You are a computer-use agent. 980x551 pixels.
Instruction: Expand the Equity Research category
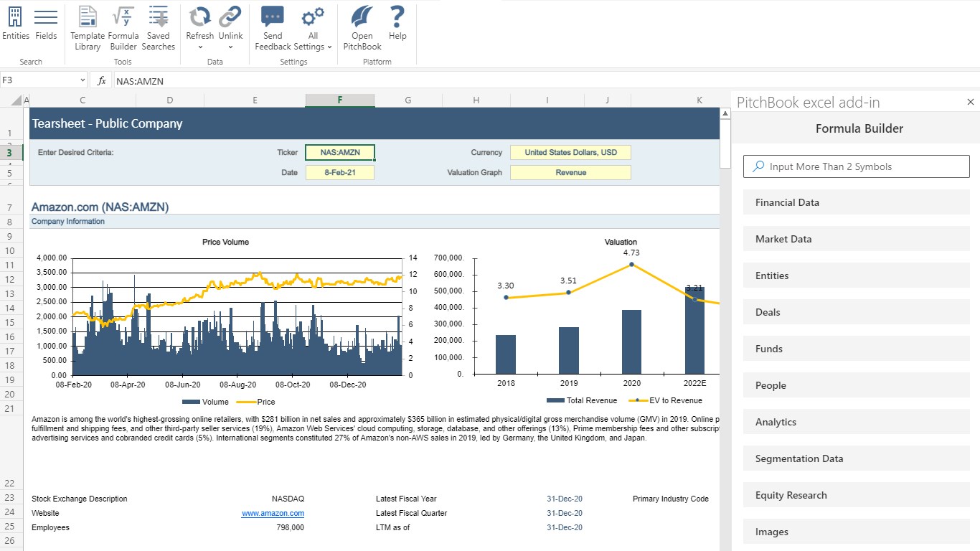(x=856, y=495)
